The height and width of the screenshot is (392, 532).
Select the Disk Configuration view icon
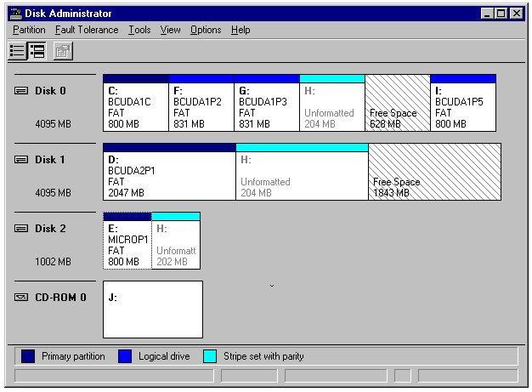pyautogui.click(x=37, y=50)
